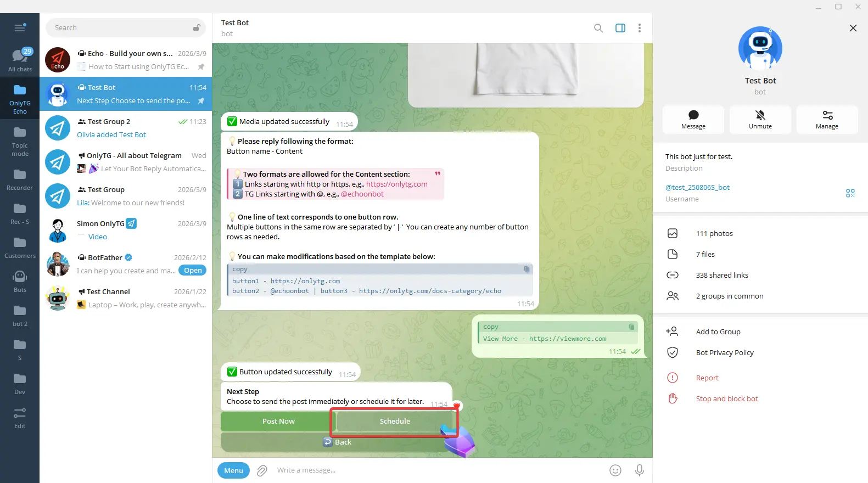
Task: Open the bot Menu button
Action: tap(233, 470)
